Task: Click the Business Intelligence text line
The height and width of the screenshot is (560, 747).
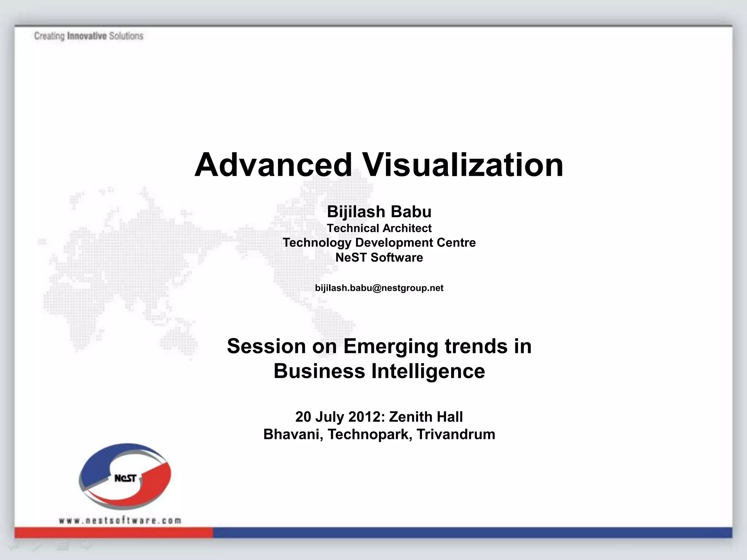Action: point(379,371)
